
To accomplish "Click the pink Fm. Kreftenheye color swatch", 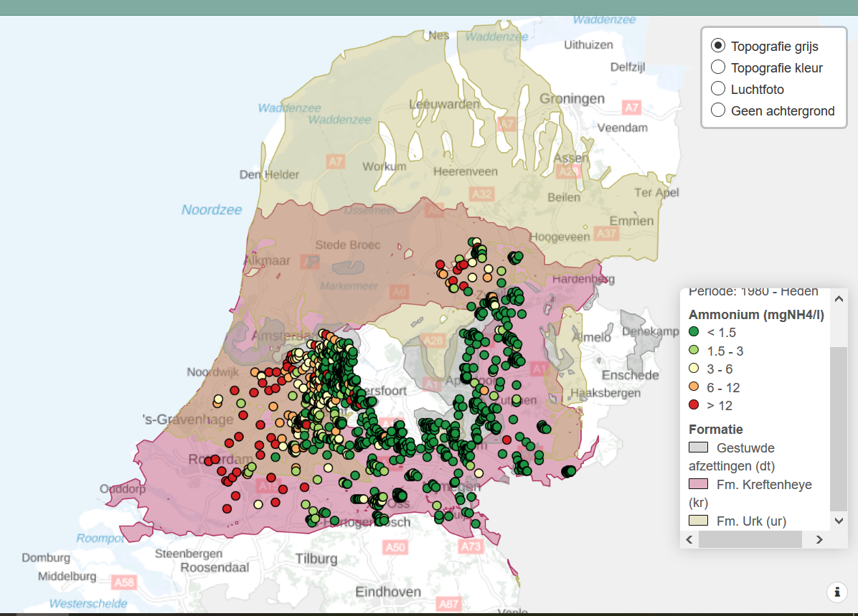I will pyautogui.click(x=698, y=484).
